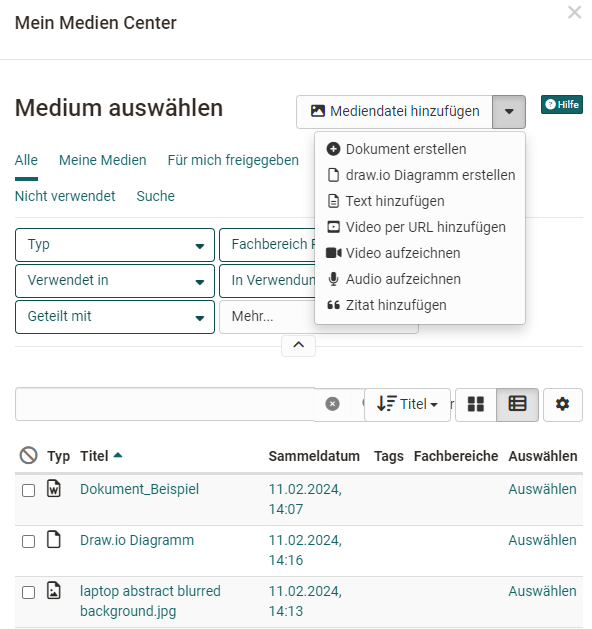Screen dimensions: 592x629
Task: Click the quote marks icon by Zitat hinzufügen
Action: (x=333, y=305)
